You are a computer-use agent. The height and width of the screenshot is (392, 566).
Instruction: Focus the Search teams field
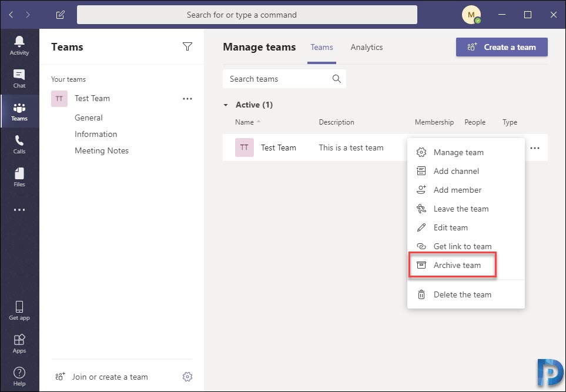284,79
